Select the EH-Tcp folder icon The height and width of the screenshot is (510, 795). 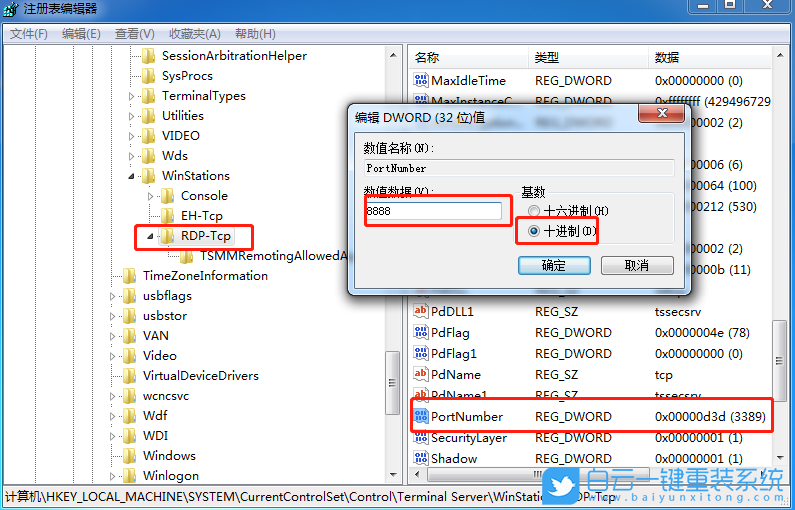pyautogui.click(x=168, y=216)
